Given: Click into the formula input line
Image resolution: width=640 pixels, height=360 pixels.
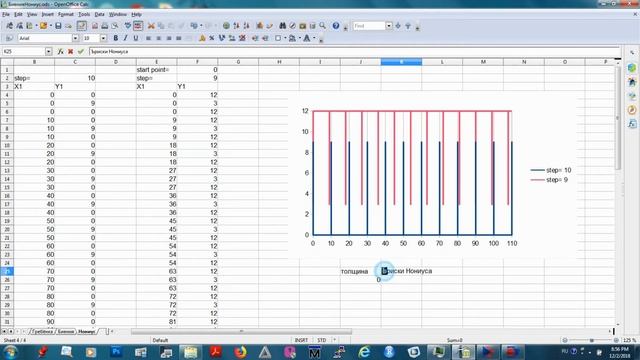Looking at the screenshot, I should 354,51.
